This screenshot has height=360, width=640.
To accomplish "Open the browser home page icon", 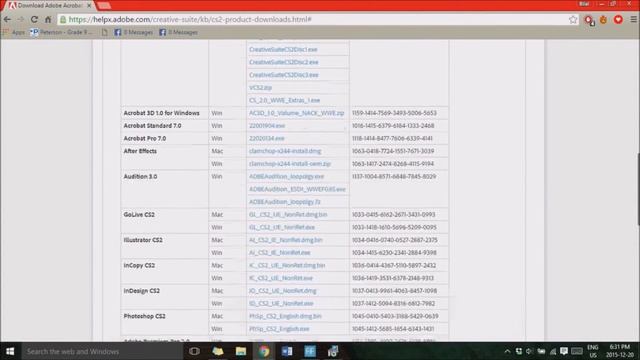I will coord(48,19).
